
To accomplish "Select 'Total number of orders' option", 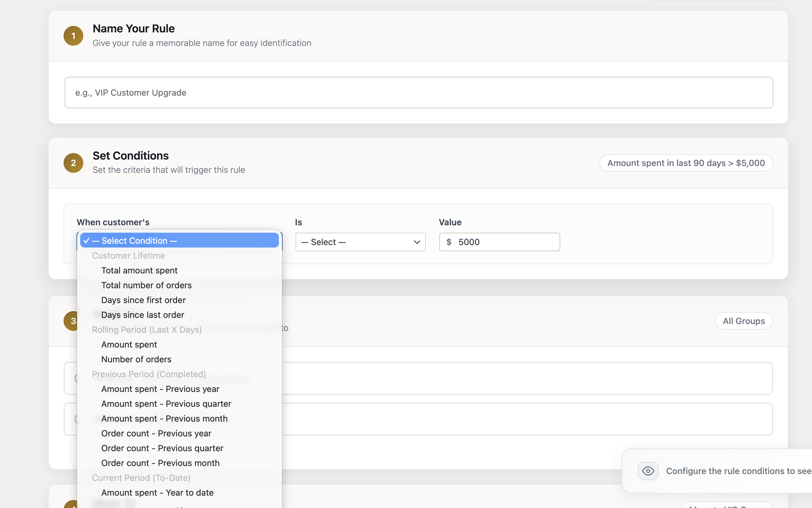I will 147,285.
